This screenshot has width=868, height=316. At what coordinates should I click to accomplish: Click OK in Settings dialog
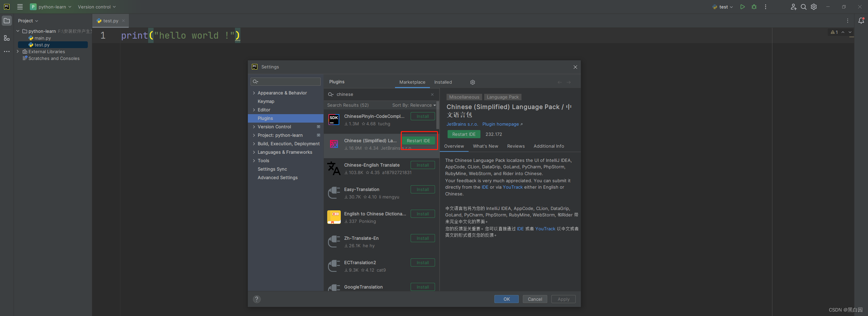(507, 299)
